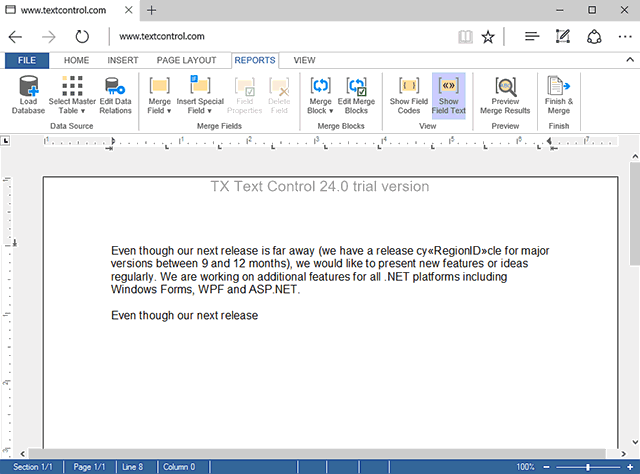The image size is (640, 474).
Task: Click the browser refresh icon
Action: 82,37
